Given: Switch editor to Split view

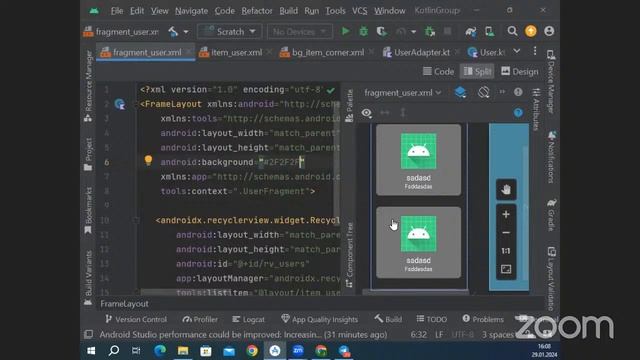Looking at the screenshot, I should (x=477, y=71).
